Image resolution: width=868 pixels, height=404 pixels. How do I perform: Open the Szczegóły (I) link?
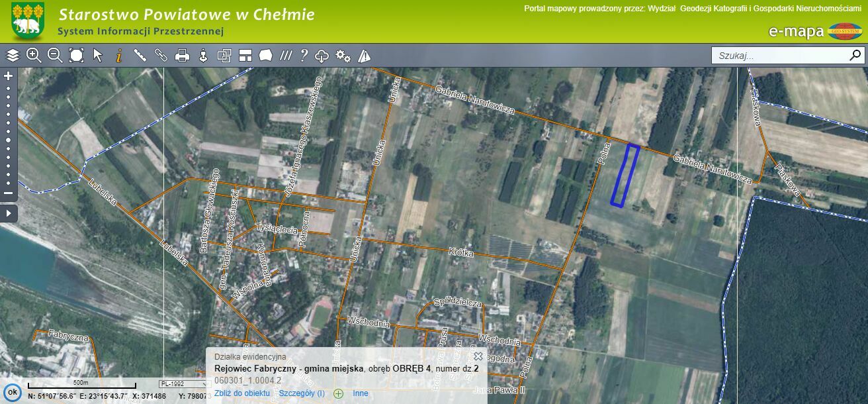tap(302, 393)
